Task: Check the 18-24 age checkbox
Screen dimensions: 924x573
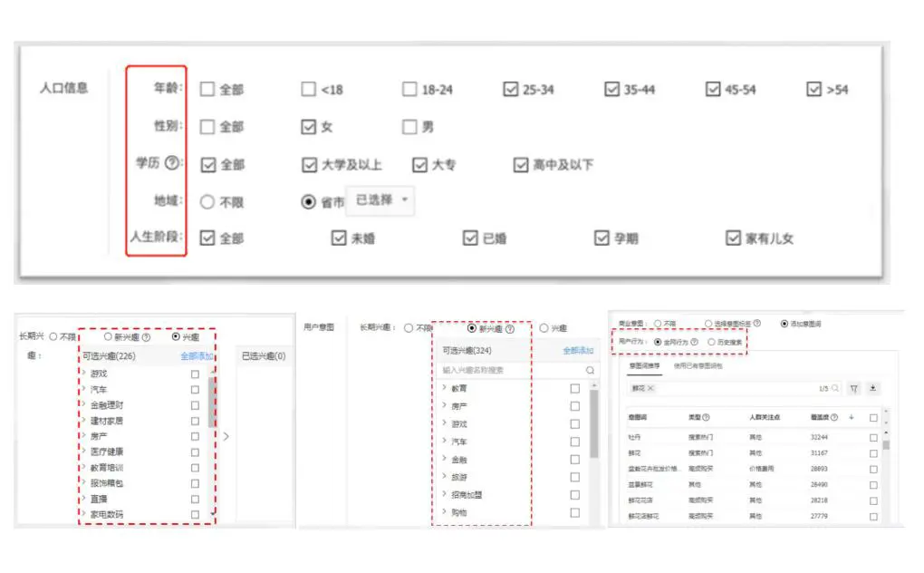Action: [409, 90]
